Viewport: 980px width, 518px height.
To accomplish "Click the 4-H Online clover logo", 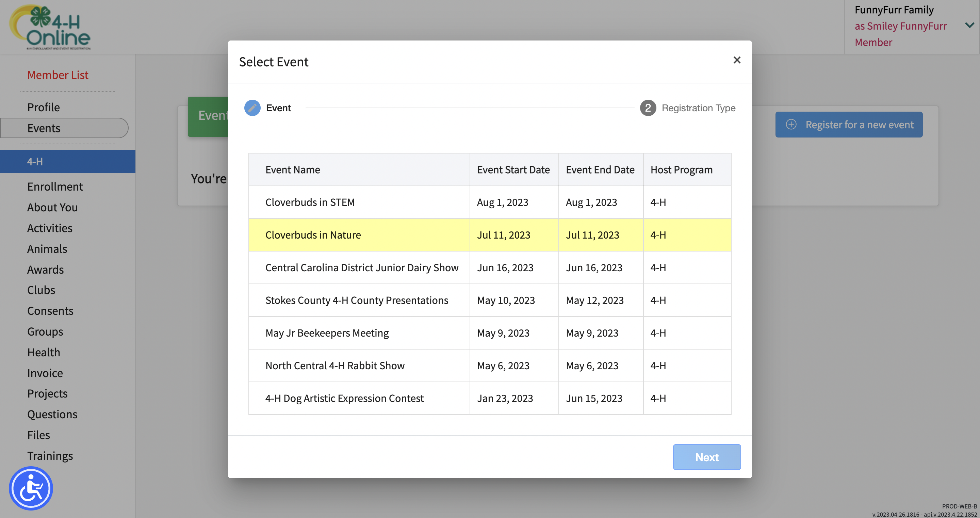I will 50,27.
